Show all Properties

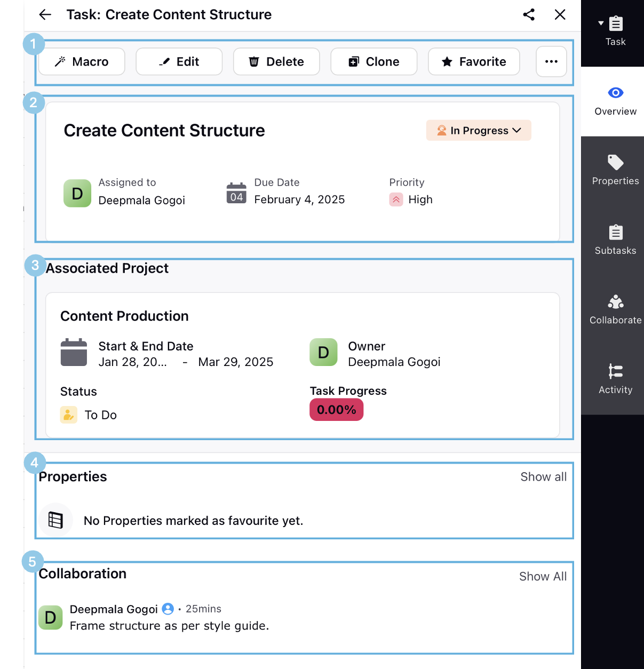click(544, 477)
